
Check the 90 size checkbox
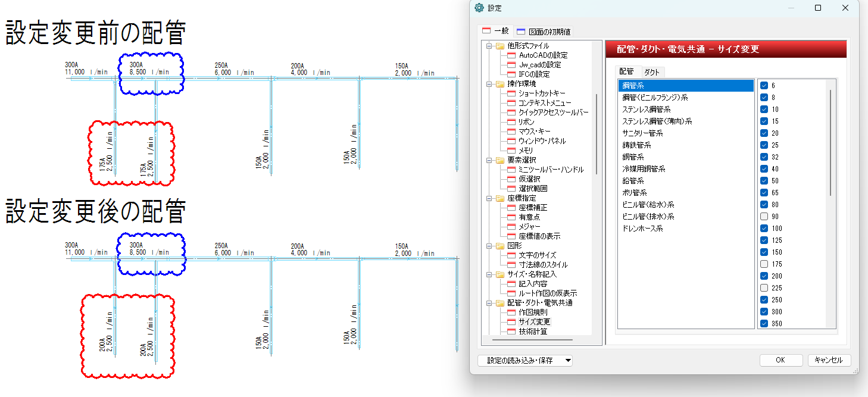pos(764,217)
